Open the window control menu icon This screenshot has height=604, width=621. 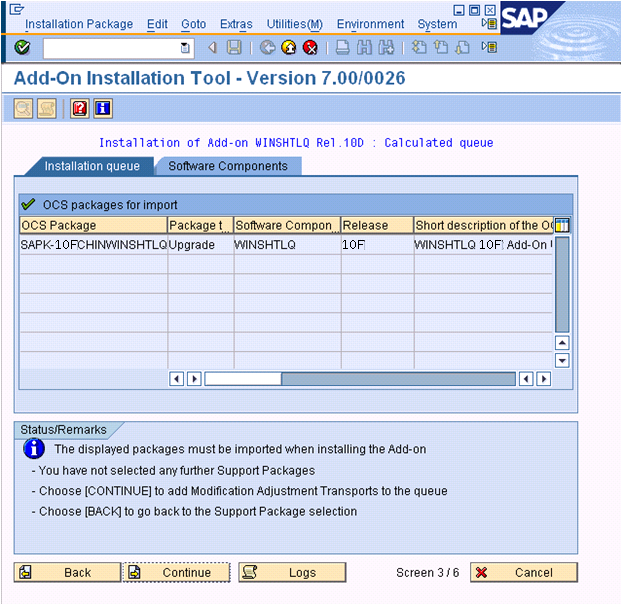pos(16,9)
